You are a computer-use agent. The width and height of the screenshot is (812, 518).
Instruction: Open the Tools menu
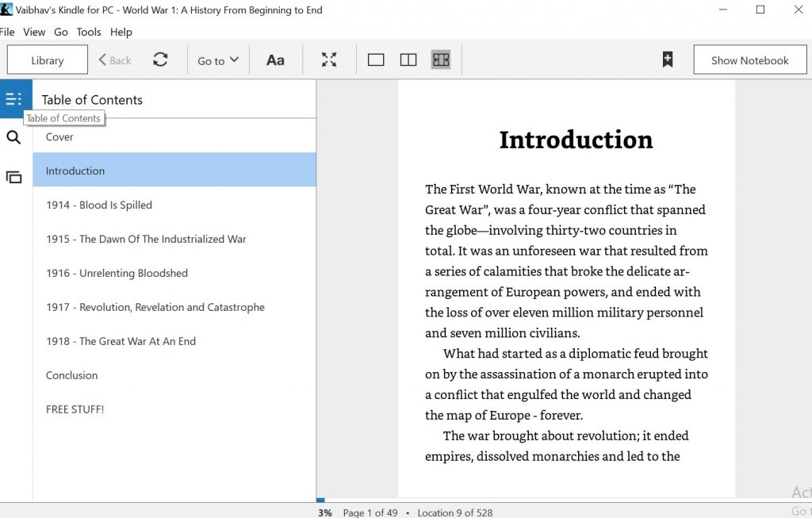pos(89,32)
